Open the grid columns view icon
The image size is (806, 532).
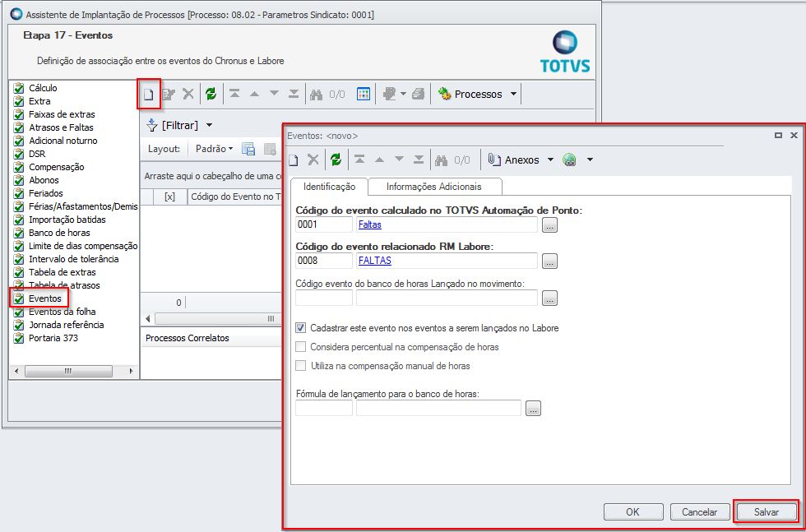364,94
